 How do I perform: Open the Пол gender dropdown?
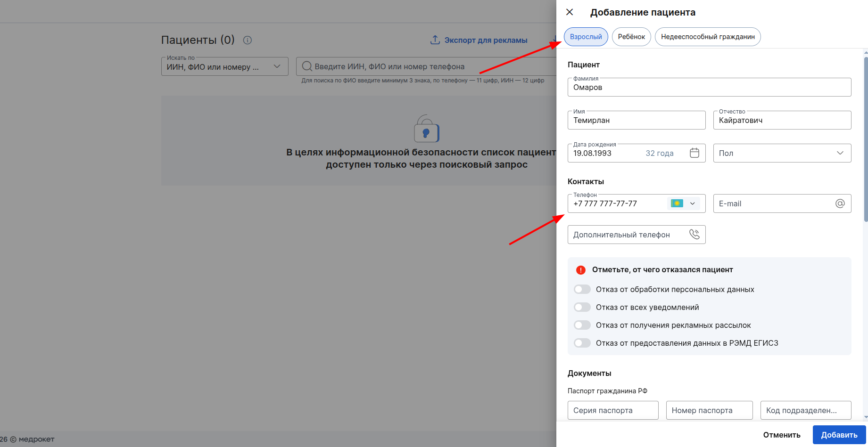pyautogui.click(x=782, y=153)
